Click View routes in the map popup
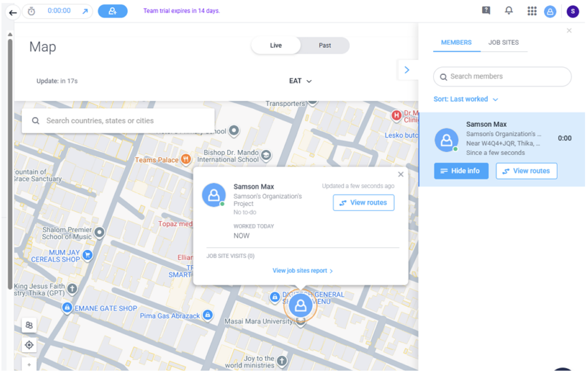This screenshot has width=588, height=374. point(364,203)
